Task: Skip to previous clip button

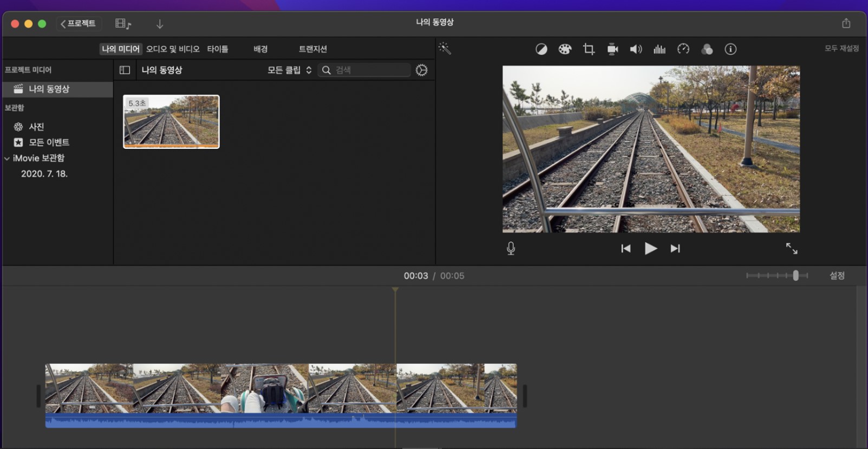Action: (x=625, y=249)
